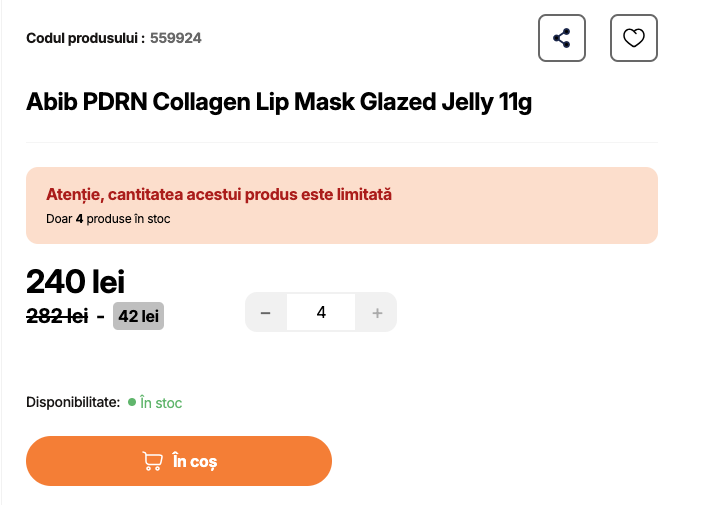Screen dimensions: 701x505
Task: Click the Abib PDRN Collagen Lip Mask title
Action: (x=279, y=102)
